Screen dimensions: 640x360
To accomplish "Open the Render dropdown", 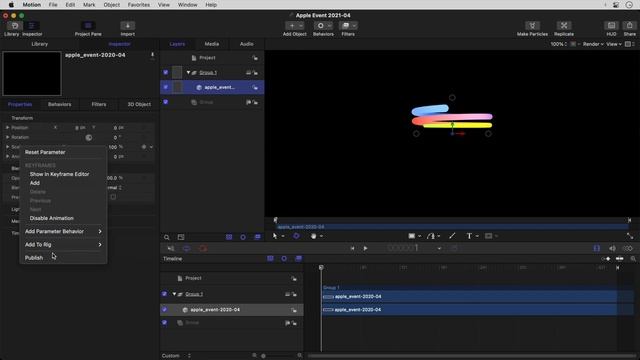I will coord(593,44).
